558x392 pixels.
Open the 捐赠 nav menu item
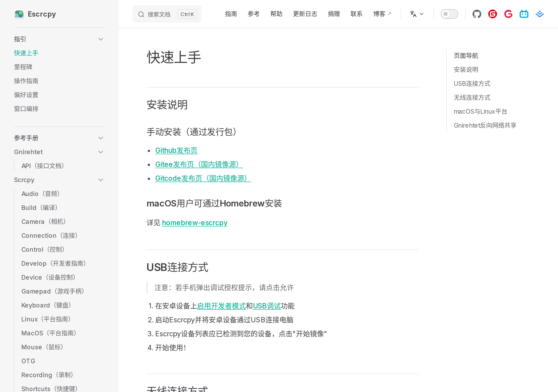coord(334,14)
